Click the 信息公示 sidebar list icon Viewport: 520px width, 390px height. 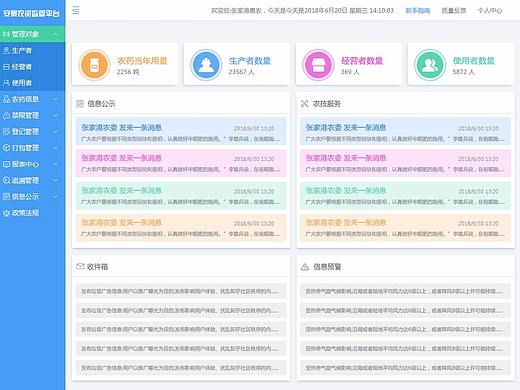coord(6,196)
